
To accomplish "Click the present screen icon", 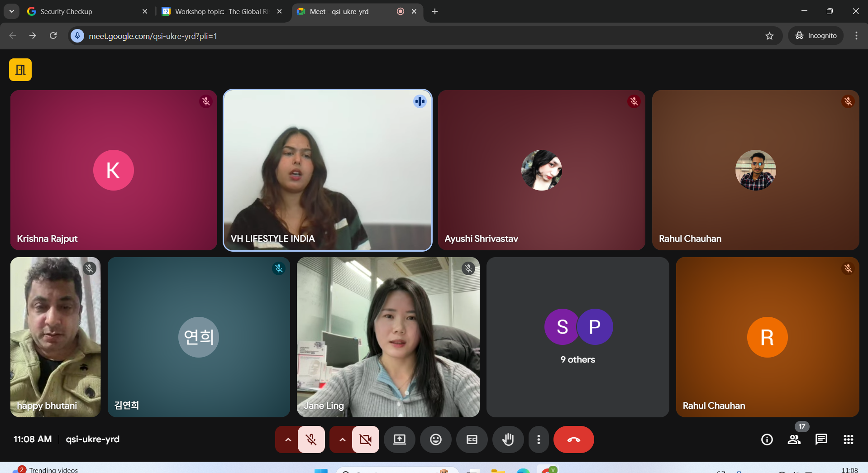I will click(x=399, y=440).
